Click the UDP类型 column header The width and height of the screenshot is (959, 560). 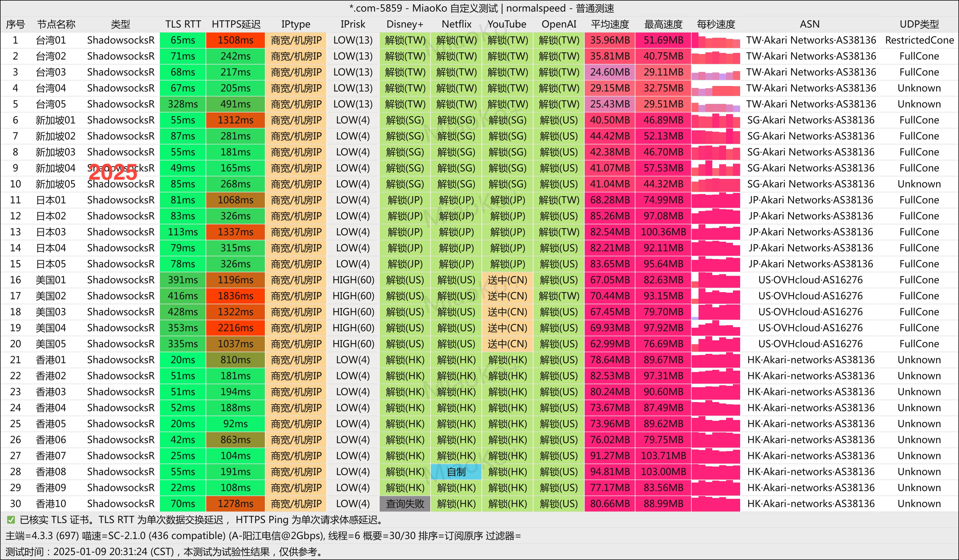click(x=919, y=24)
